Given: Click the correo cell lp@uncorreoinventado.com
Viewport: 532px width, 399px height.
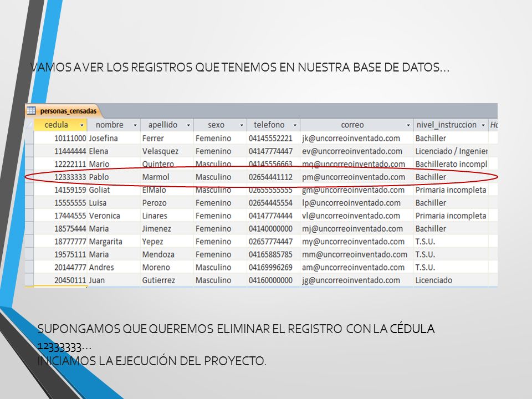Looking at the screenshot, I should click(356, 203).
